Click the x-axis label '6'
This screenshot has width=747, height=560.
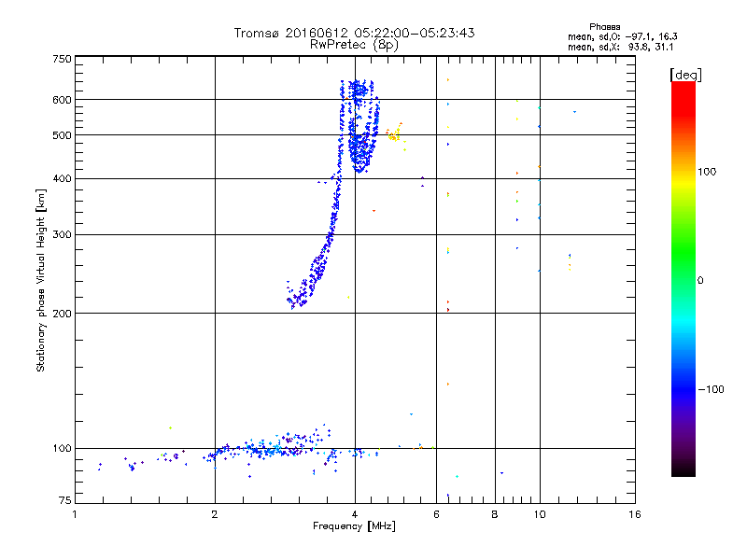click(x=436, y=514)
